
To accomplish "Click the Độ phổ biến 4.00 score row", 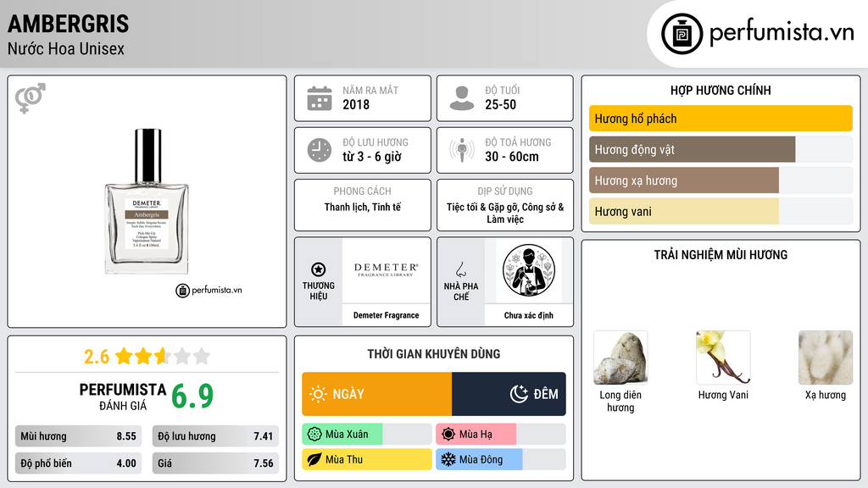I will (78, 463).
